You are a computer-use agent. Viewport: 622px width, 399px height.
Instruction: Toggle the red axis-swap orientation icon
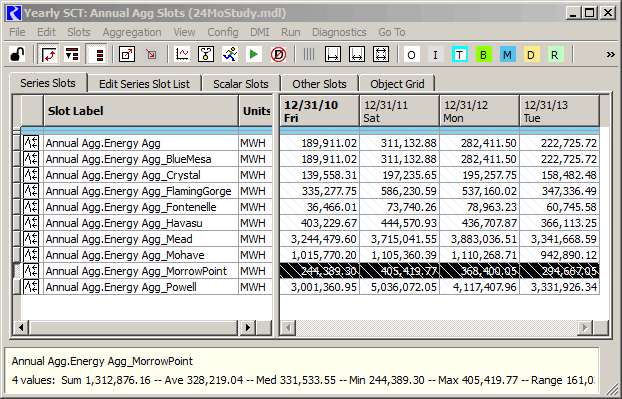click(x=48, y=54)
